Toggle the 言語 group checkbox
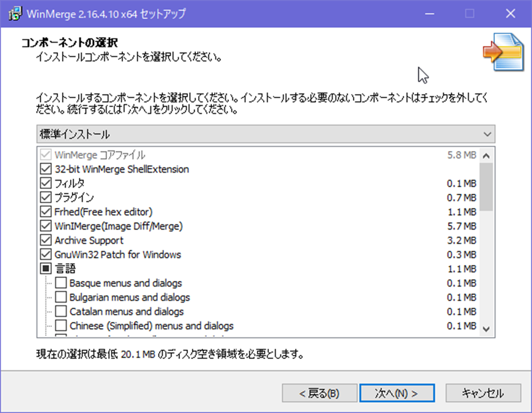 coord(46,268)
